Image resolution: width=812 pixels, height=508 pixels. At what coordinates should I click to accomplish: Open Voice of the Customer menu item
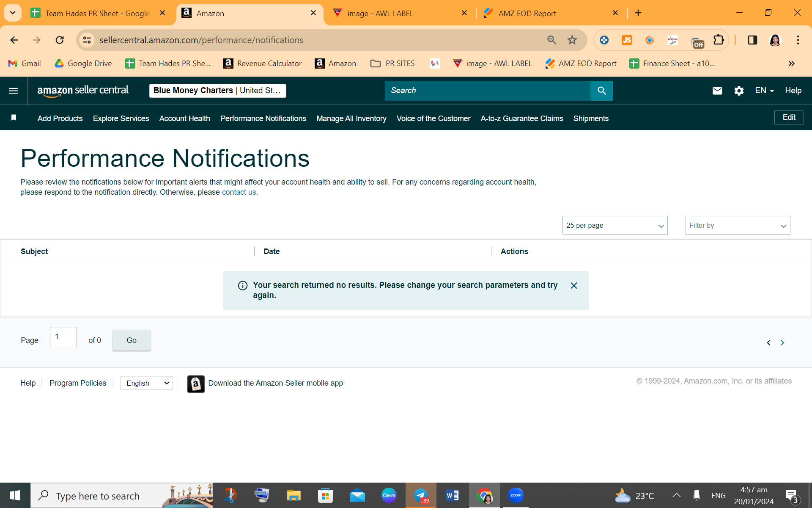point(433,119)
